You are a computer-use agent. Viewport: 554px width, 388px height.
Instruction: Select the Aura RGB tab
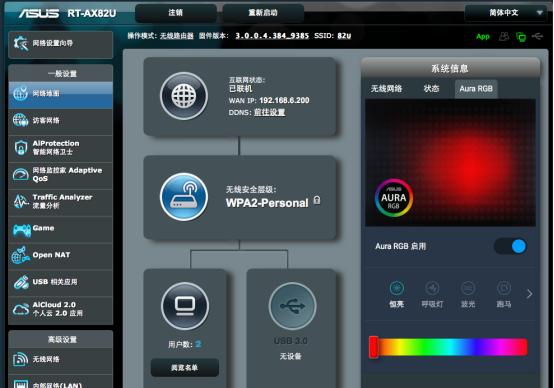[x=476, y=89]
